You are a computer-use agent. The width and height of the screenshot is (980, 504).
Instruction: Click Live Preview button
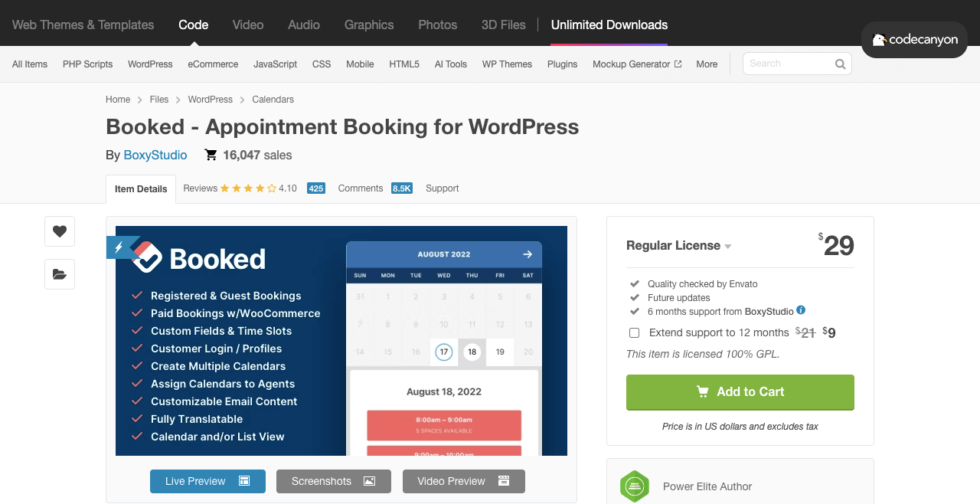coord(207,481)
